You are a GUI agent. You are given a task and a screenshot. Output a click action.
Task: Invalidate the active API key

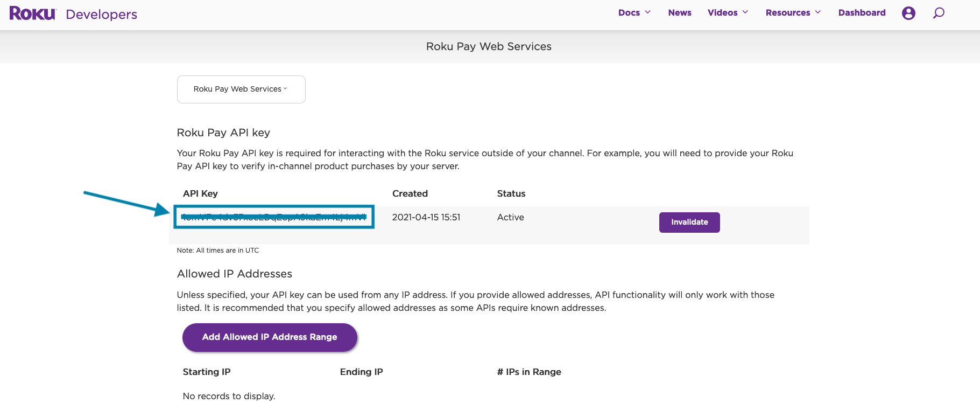click(x=689, y=222)
